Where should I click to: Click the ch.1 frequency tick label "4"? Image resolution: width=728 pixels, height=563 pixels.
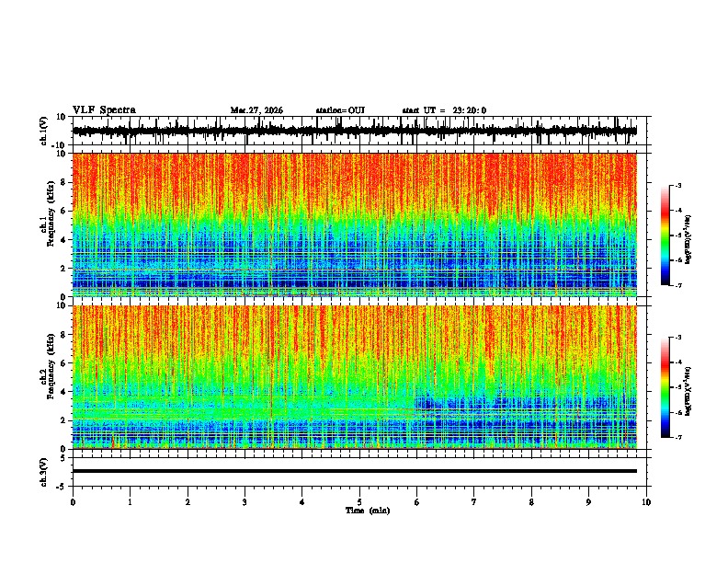pos(63,240)
